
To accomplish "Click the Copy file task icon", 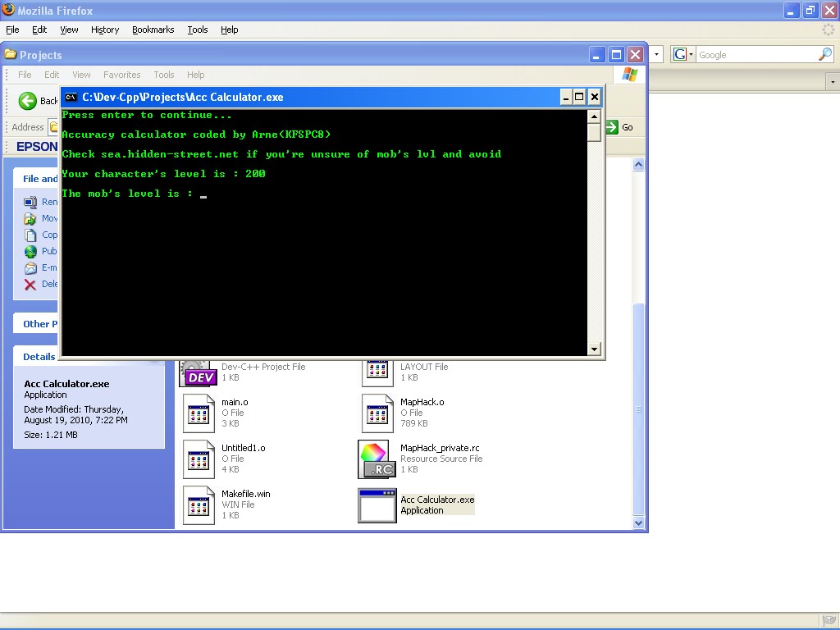I will pyautogui.click(x=30, y=235).
